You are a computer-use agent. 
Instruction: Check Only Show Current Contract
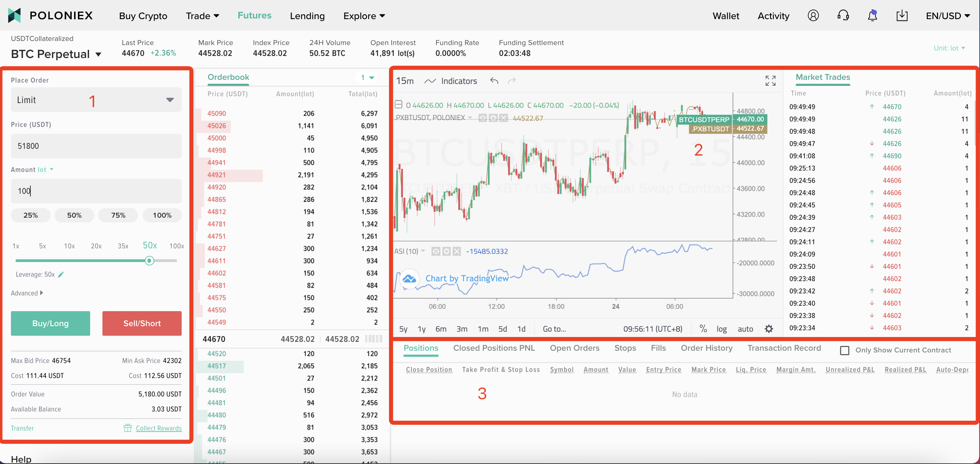click(x=844, y=350)
